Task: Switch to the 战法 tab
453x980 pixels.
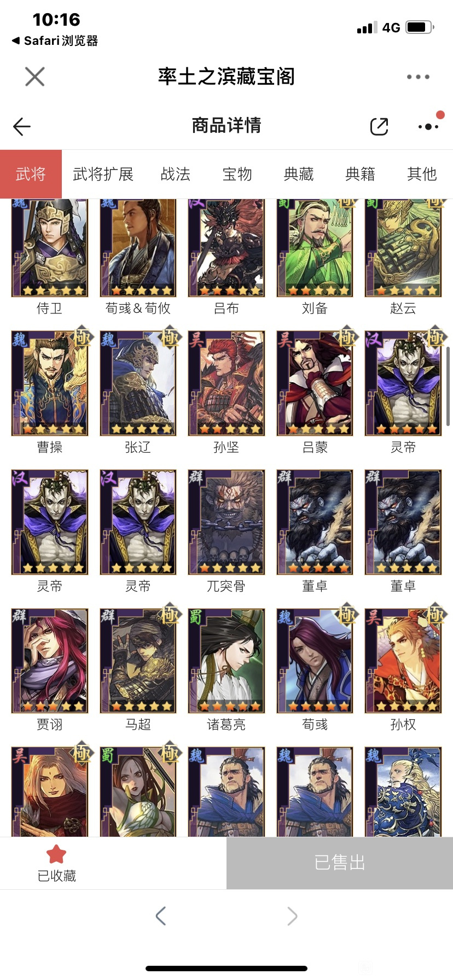Action: 176,174
